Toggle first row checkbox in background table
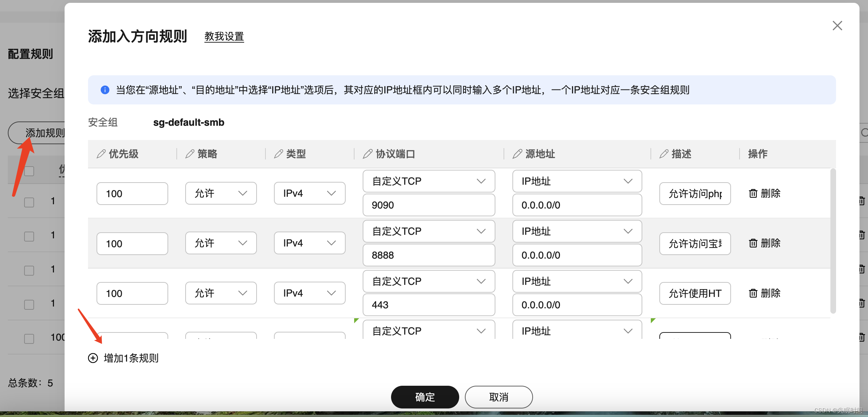Screen dimensions: 868x417 [29, 202]
